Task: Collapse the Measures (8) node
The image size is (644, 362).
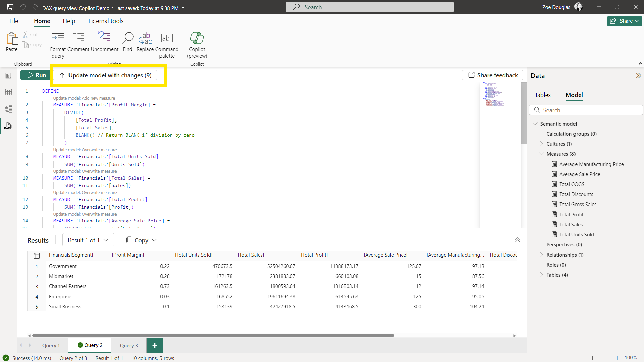Action: (x=541, y=154)
